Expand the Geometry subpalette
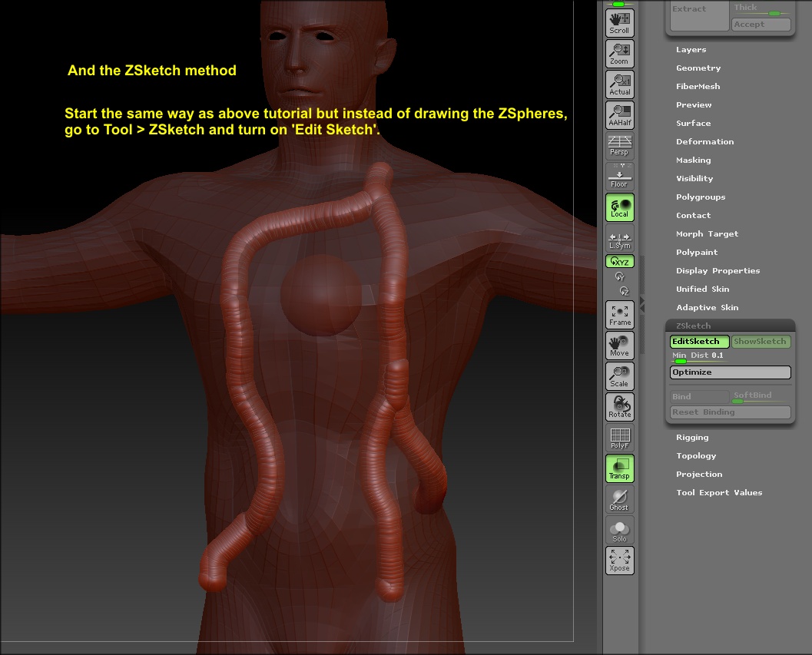Viewport: 812px width, 655px height. (x=698, y=68)
